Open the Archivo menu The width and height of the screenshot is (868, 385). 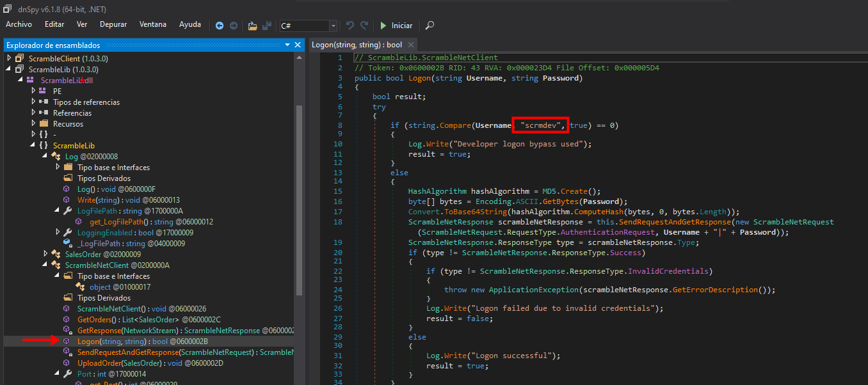pos(19,24)
